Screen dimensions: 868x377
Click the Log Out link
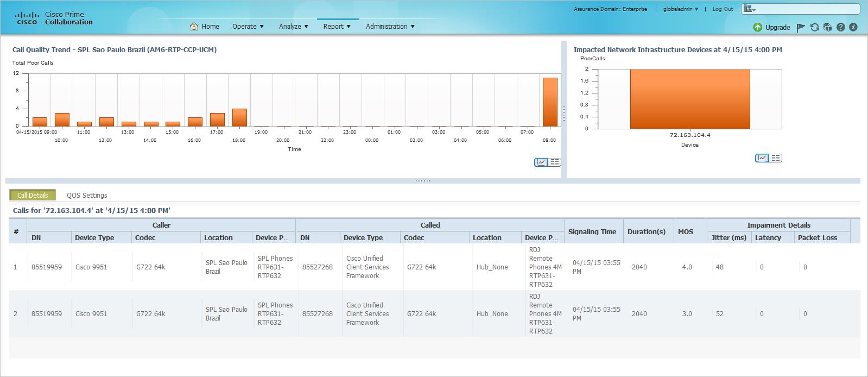point(723,9)
